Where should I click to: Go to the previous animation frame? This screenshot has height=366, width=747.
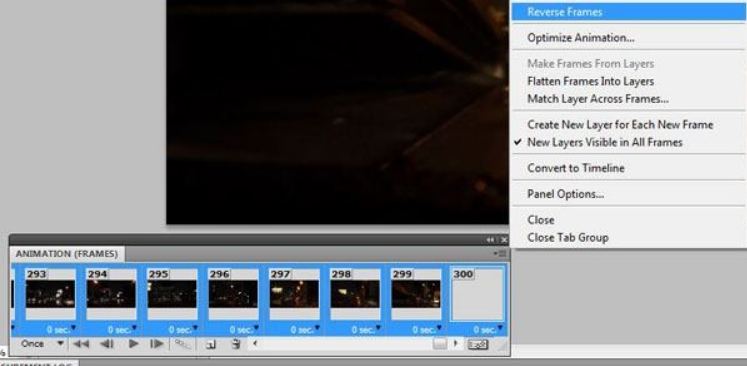107,344
